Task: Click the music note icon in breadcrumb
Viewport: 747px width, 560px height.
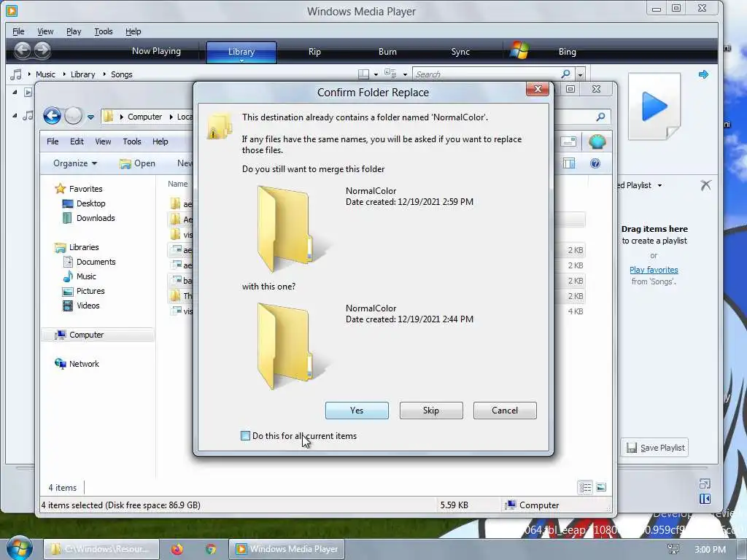Action: (16, 74)
